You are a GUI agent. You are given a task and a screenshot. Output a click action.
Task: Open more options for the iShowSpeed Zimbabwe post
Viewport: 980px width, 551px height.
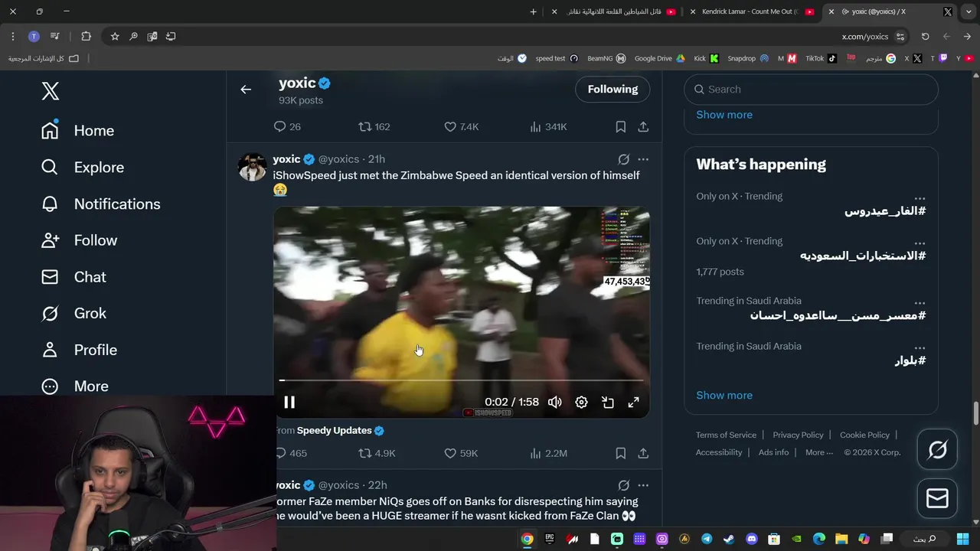point(643,159)
